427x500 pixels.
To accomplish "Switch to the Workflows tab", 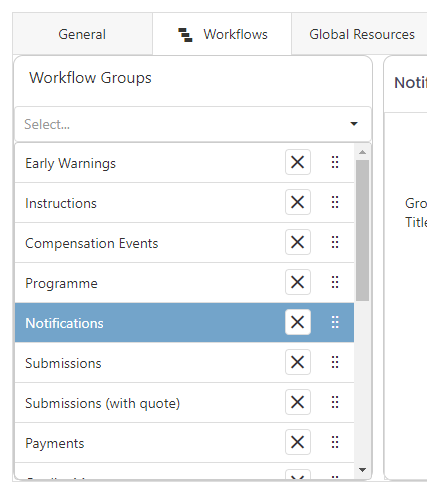I will [222, 34].
